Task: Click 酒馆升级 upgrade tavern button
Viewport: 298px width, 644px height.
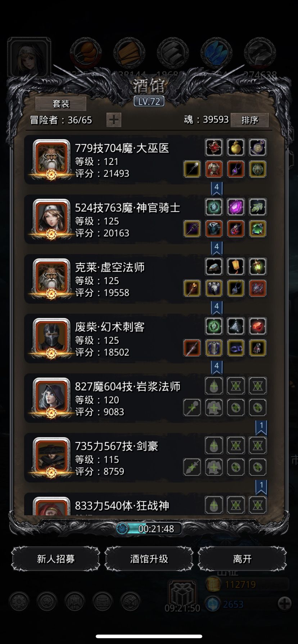Action: coord(149,559)
